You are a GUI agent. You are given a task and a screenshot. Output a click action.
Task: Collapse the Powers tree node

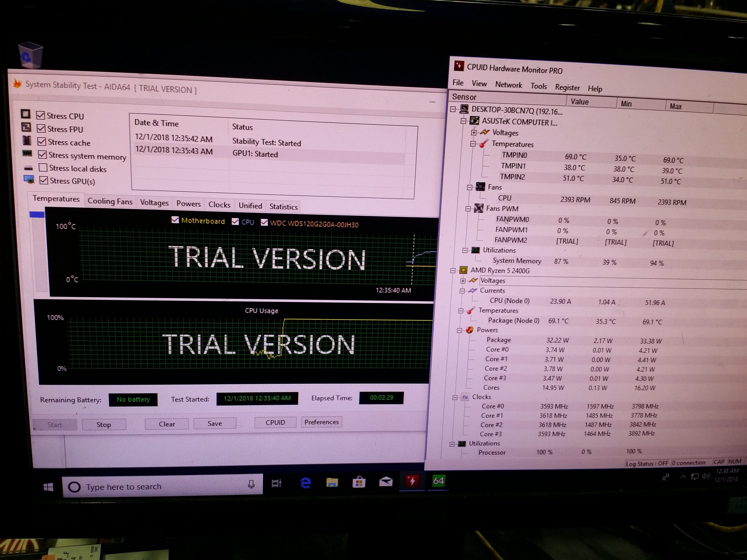459,330
